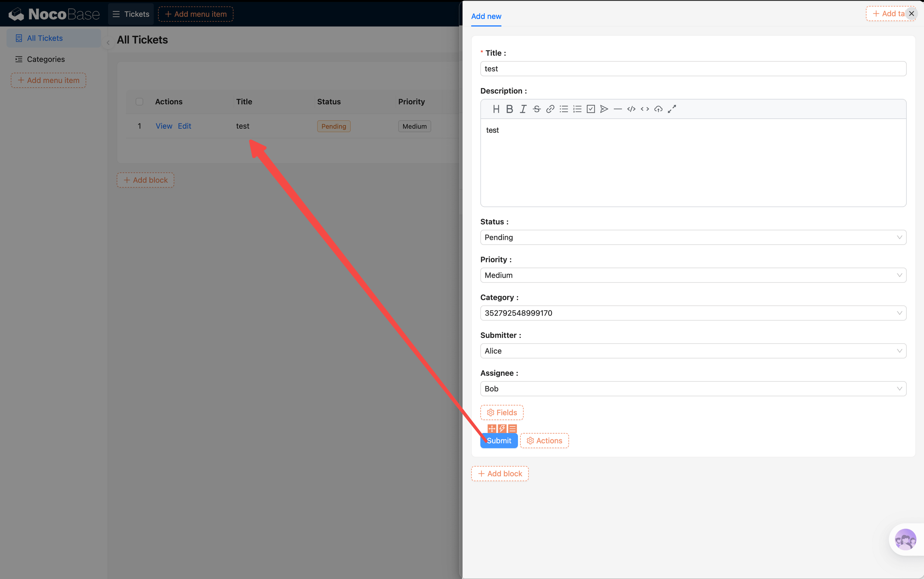Insert task checklist in Description editor
The image size is (924, 579).
(591, 109)
